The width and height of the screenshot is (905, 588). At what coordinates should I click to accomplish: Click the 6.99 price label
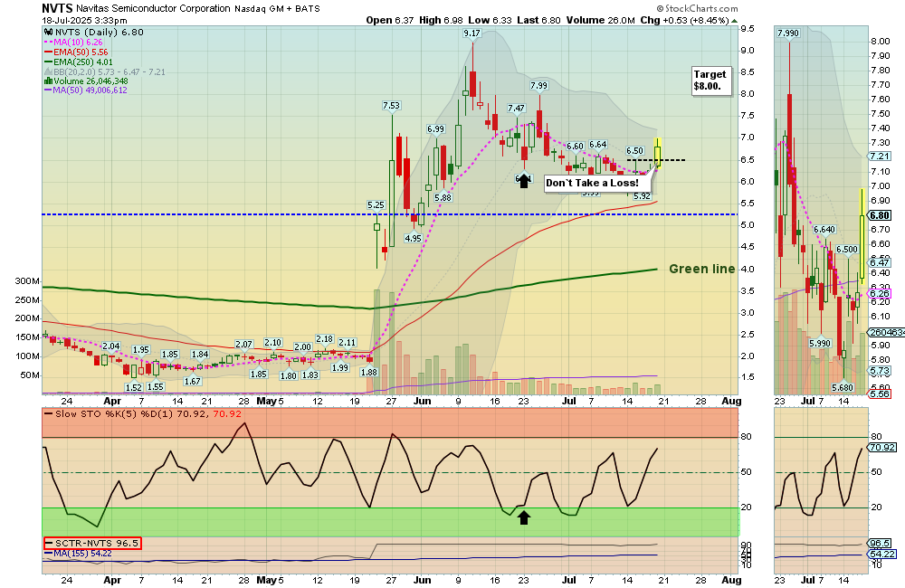click(x=436, y=129)
